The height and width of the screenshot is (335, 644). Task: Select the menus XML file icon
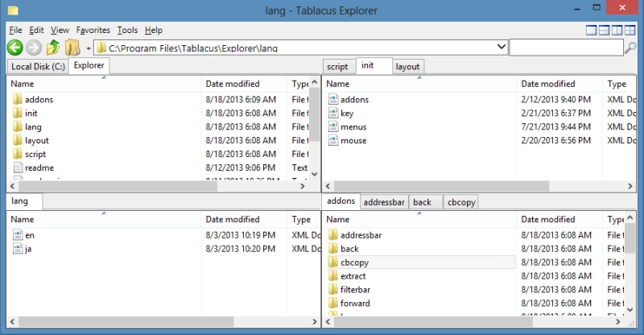click(x=333, y=126)
